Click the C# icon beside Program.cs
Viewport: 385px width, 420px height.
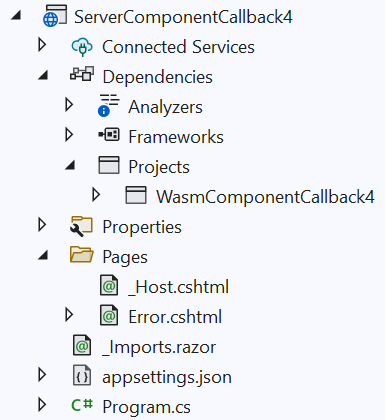click(x=82, y=405)
